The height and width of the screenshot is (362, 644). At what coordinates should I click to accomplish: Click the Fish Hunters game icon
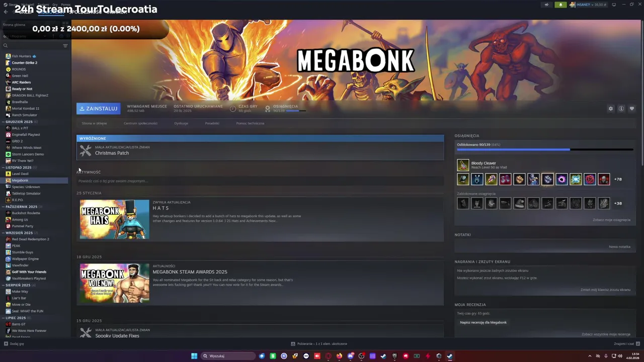tap(8, 56)
